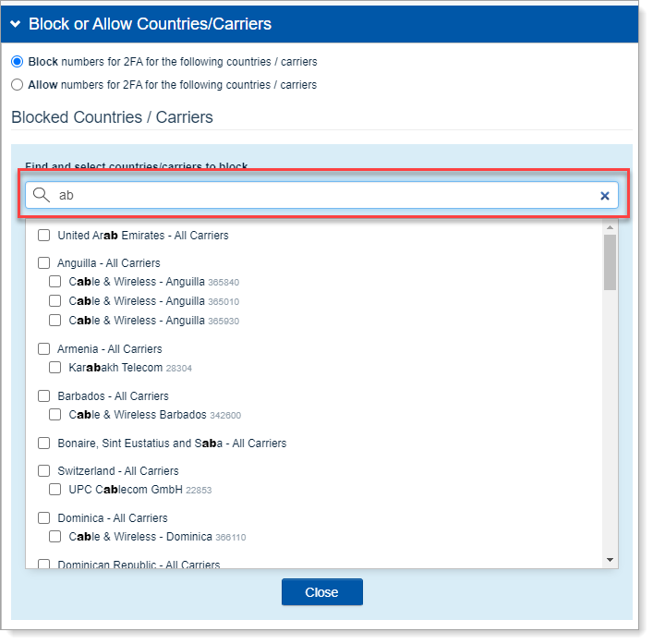Click the scrollbar up arrow in list
This screenshot has height=644, width=653.
pyautogui.click(x=610, y=227)
